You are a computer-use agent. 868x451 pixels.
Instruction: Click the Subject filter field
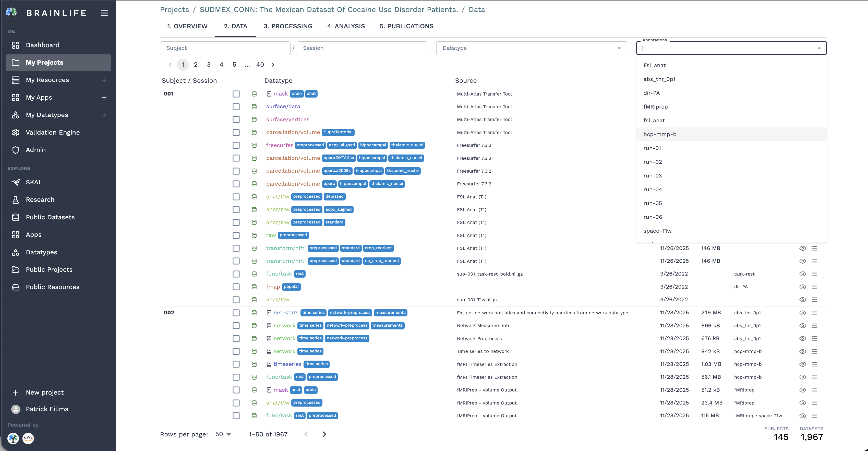225,48
